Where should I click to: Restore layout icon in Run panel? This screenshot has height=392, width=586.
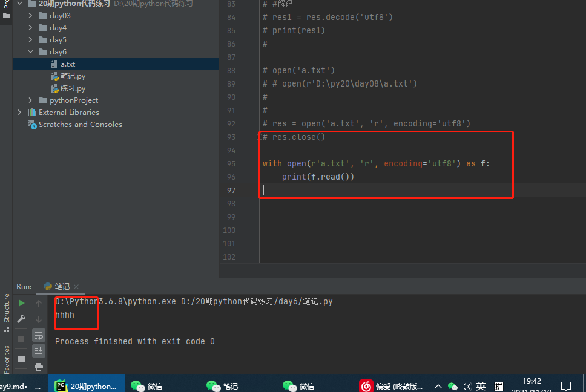coord(21,358)
